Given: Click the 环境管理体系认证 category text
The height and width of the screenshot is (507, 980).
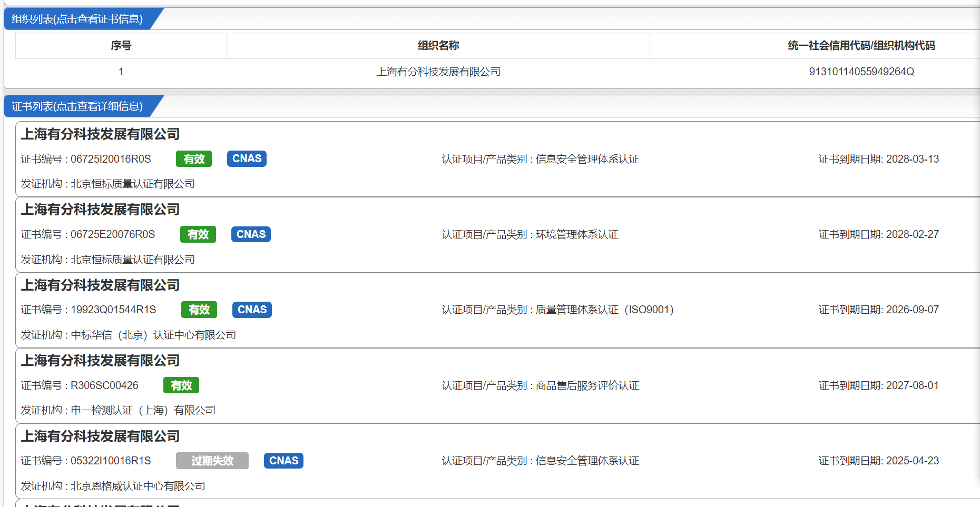Looking at the screenshot, I should point(577,234).
